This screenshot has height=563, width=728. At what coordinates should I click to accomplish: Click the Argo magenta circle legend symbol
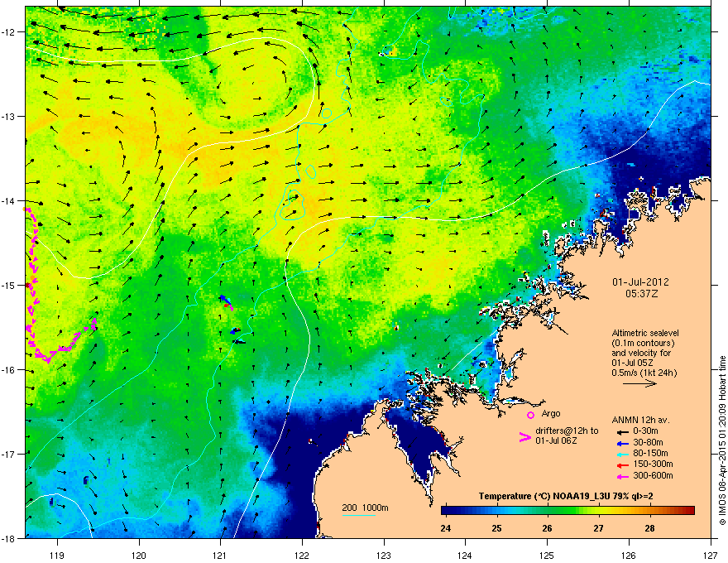pyautogui.click(x=530, y=415)
